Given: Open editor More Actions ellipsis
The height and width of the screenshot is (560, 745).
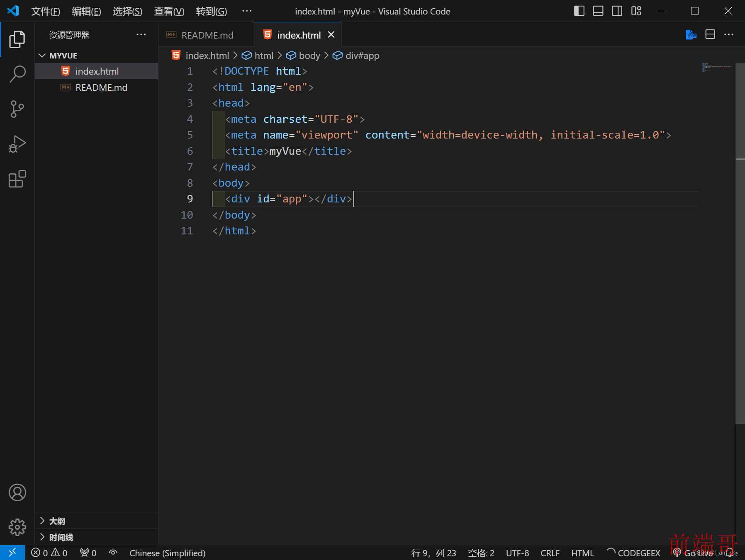Looking at the screenshot, I should (x=729, y=34).
